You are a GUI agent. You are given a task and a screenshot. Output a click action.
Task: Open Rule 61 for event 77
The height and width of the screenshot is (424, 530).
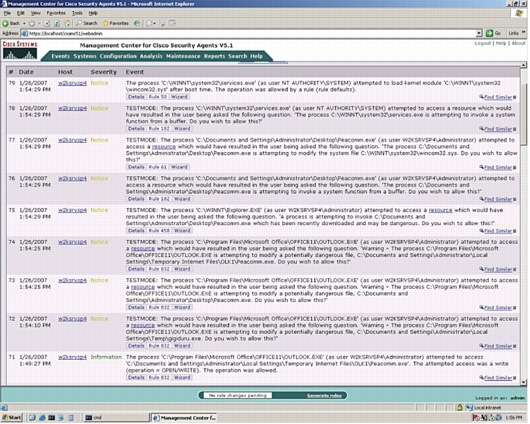(158, 167)
